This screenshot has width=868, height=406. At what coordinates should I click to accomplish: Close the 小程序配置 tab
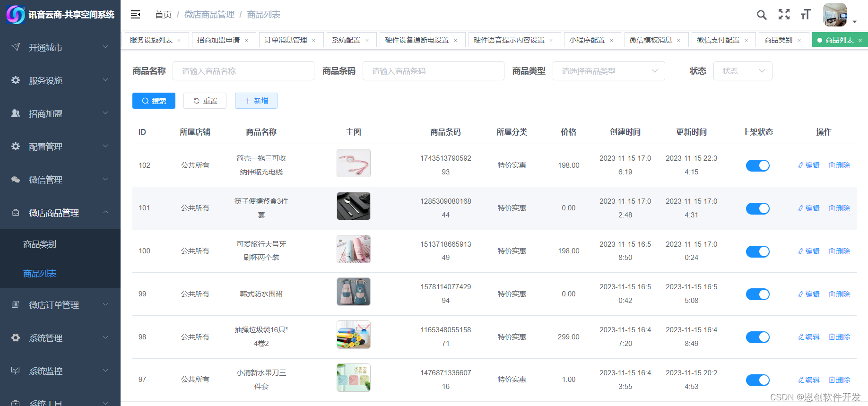(611, 41)
